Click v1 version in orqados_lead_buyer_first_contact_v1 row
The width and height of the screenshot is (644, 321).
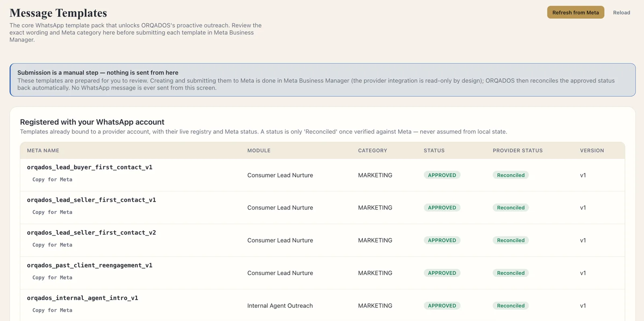(583, 175)
